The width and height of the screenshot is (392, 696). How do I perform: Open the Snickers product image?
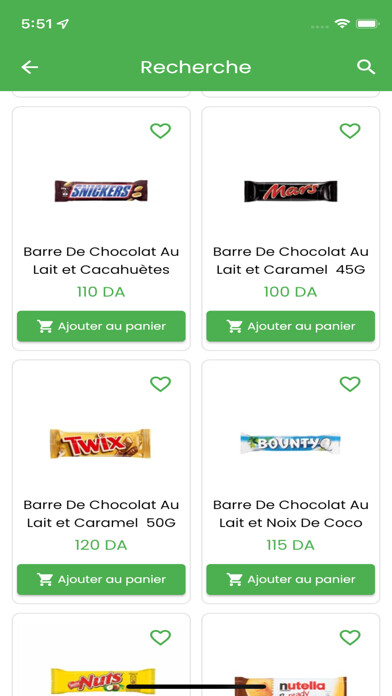point(101,191)
